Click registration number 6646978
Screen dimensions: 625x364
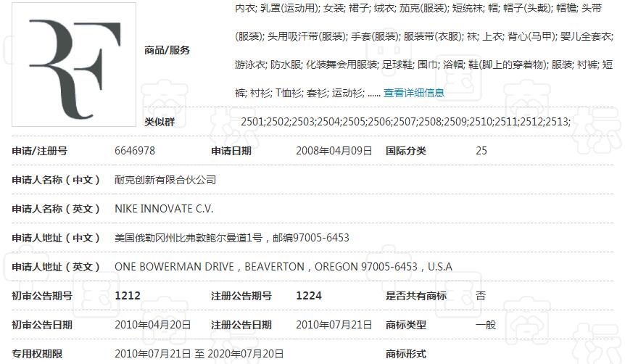[x=135, y=151]
